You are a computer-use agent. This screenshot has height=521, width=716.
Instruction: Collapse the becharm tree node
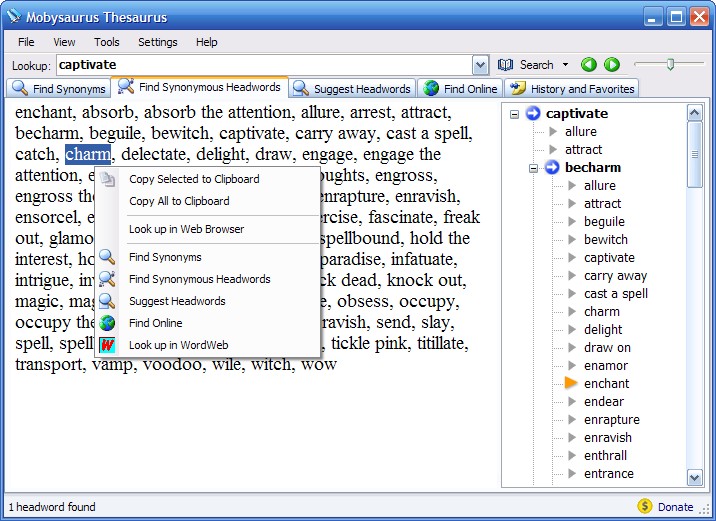click(533, 168)
